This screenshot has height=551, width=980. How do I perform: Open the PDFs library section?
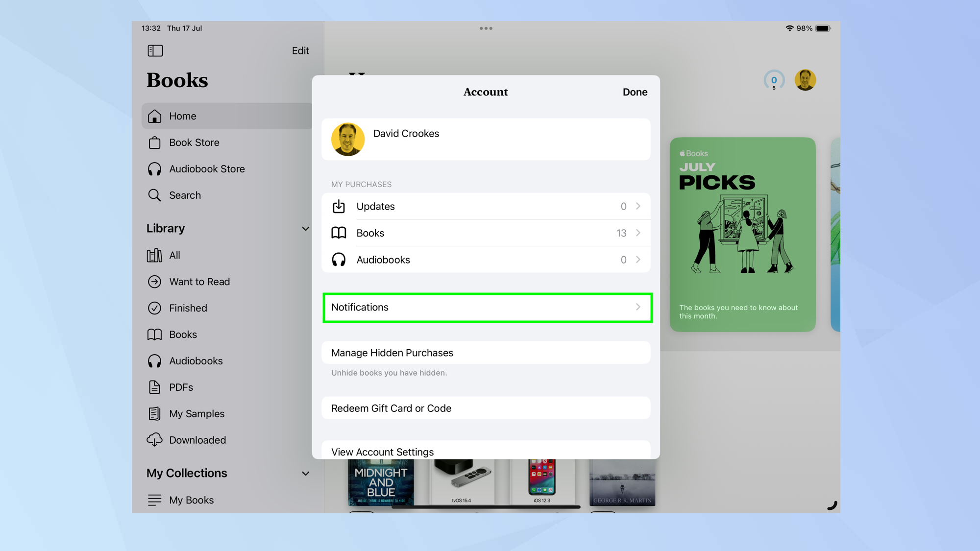pyautogui.click(x=181, y=387)
